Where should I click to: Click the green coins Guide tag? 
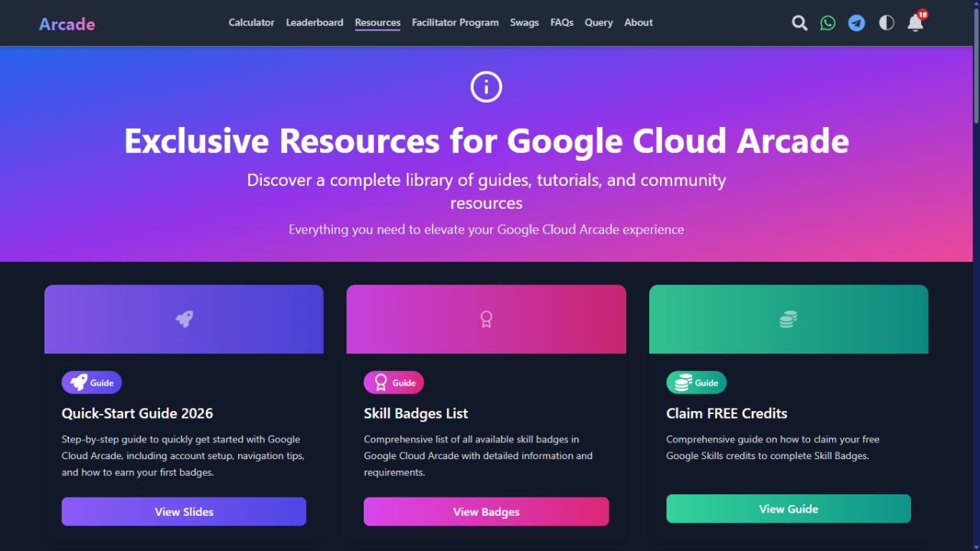coord(696,383)
